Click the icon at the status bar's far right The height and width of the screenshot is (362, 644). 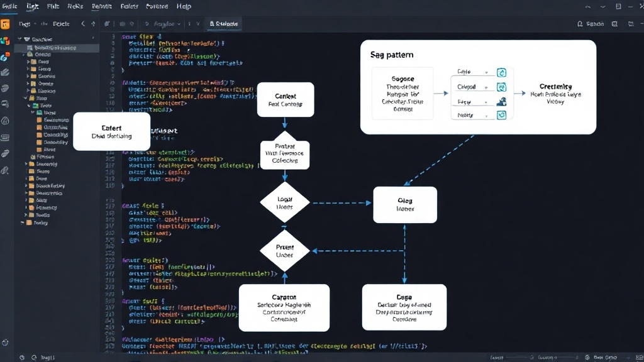639,358
